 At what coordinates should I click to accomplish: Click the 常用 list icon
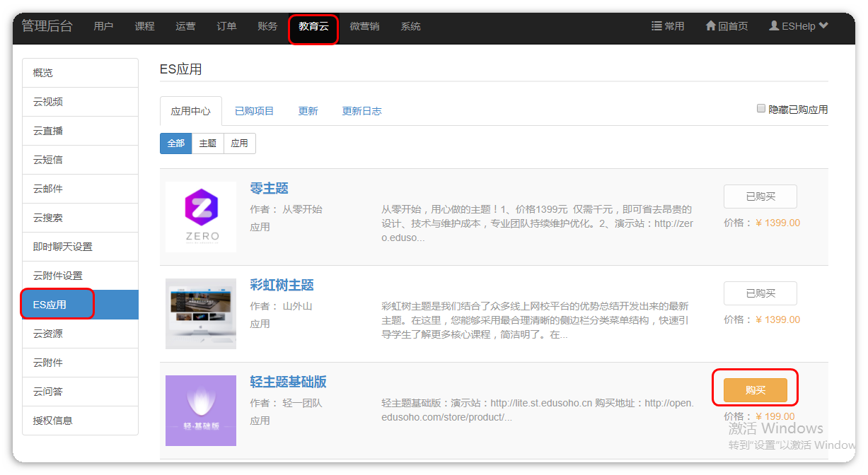[x=656, y=26]
